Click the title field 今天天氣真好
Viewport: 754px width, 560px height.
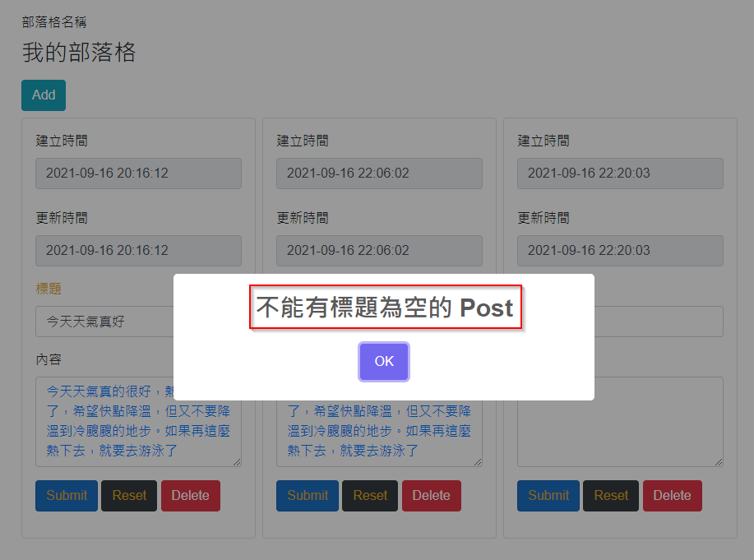[104, 322]
